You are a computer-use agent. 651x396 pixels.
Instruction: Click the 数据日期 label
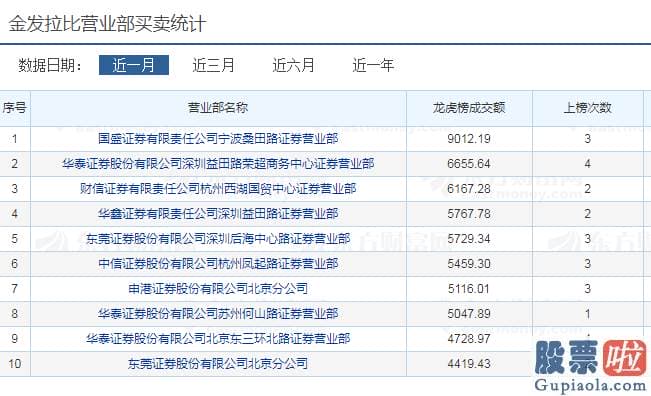point(50,66)
